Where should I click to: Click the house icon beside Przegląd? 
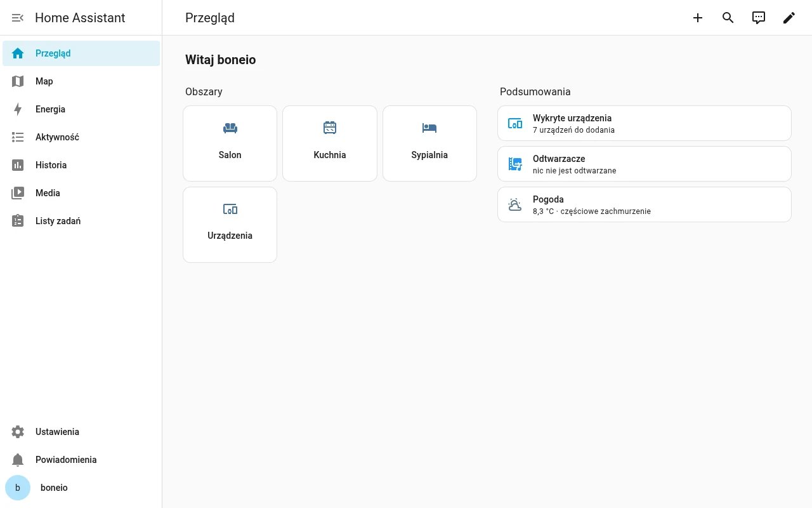click(18, 53)
